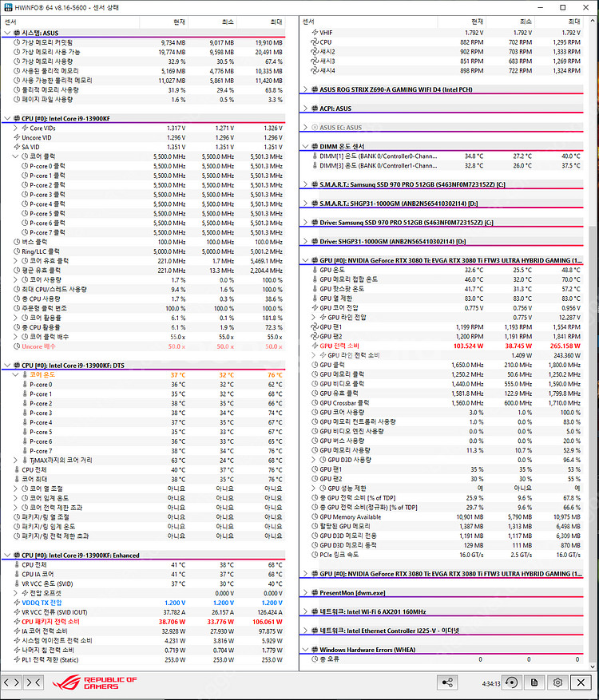This screenshot has height=700, width=599.
Task: Expand the TjMAX까지의 코어 거리 row
Action: click(x=16, y=461)
